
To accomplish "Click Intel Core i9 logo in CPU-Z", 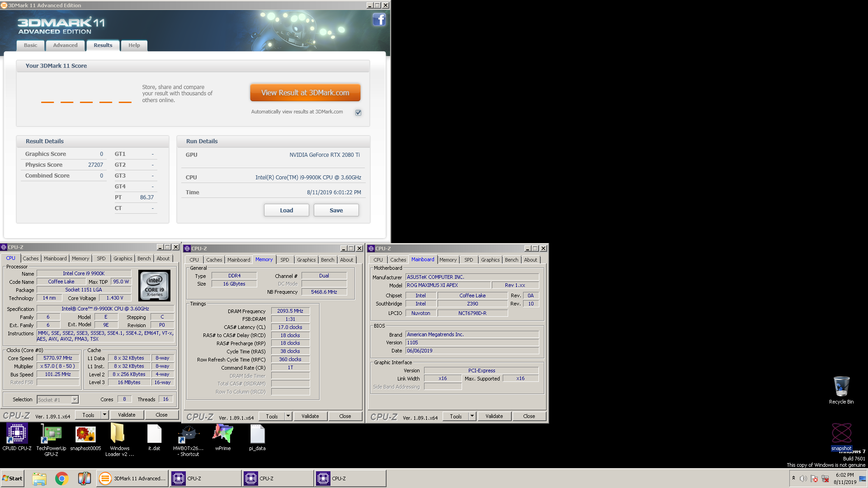I will pos(154,286).
